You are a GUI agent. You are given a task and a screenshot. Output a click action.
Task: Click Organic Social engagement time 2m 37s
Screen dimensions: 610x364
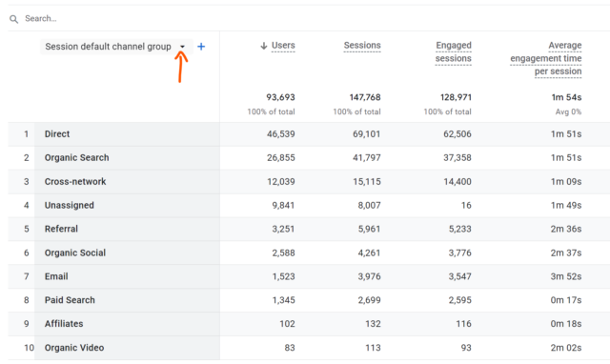point(566,253)
